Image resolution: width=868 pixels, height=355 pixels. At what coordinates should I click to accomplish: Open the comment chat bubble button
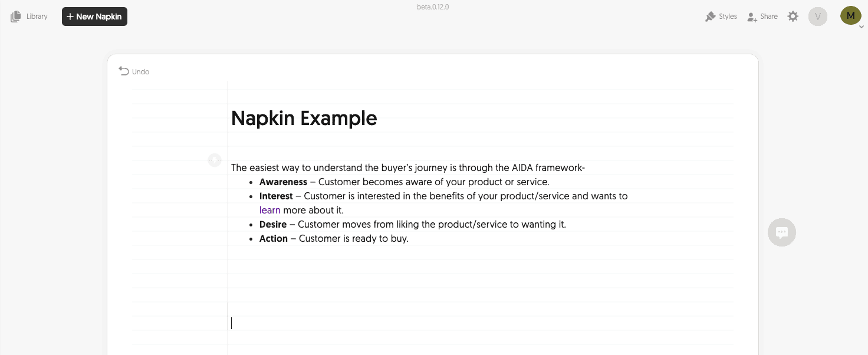(782, 232)
